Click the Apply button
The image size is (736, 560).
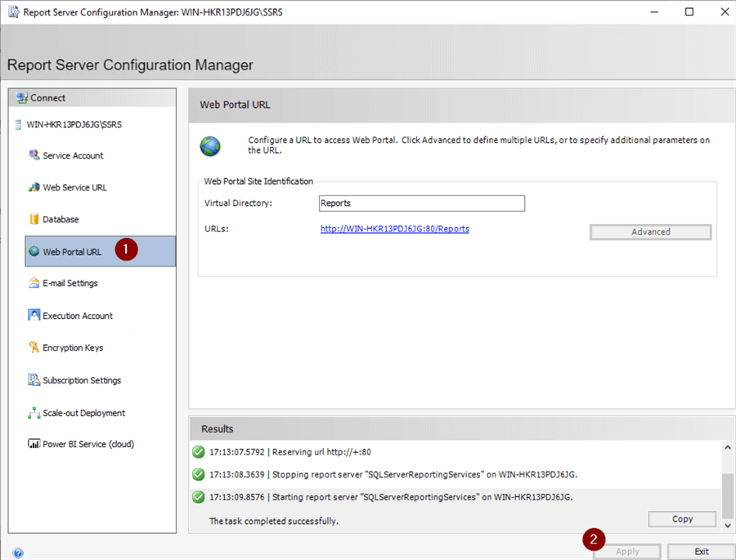coord(627,552)
